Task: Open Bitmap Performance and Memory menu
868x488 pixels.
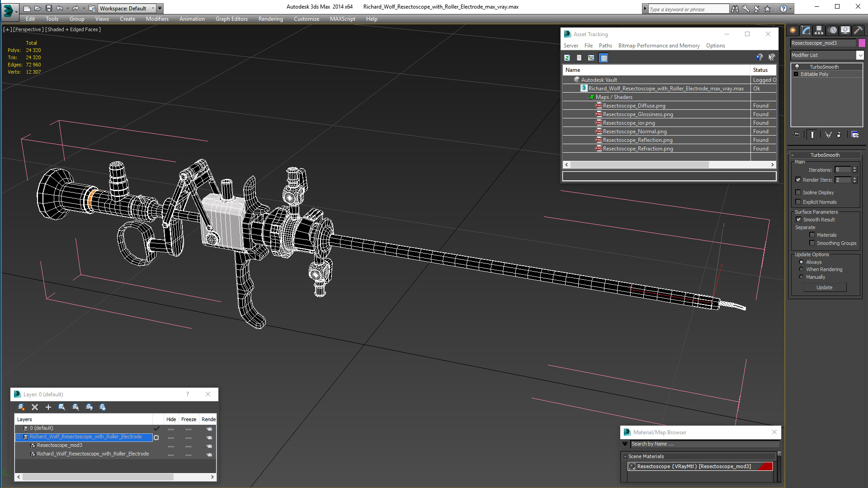Action: click(659, 46)
